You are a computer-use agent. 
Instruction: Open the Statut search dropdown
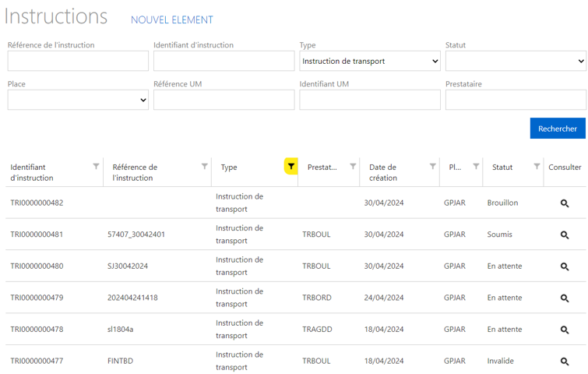(516, 61)
